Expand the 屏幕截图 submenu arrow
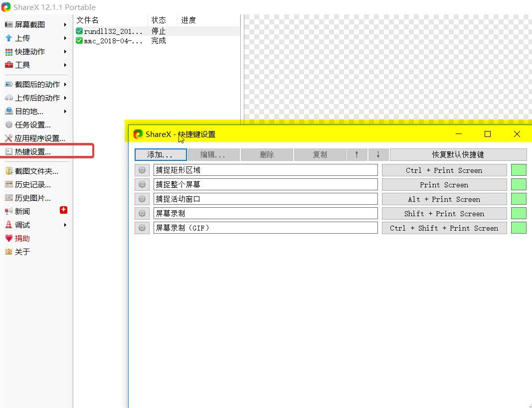Image resolution: width=532 pixels, height=408 pixels. 65,25
